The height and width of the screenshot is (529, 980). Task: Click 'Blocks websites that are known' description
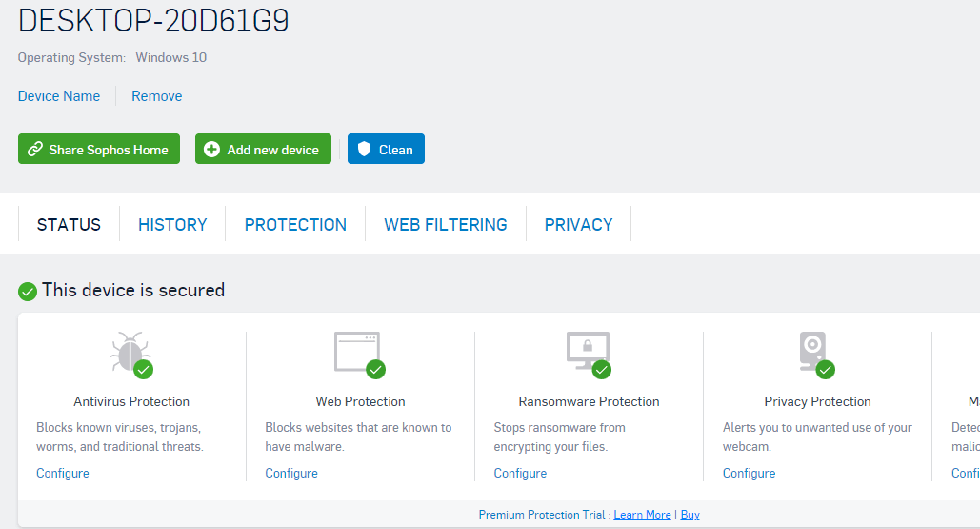pyautogui.click(x=358, y=437)
